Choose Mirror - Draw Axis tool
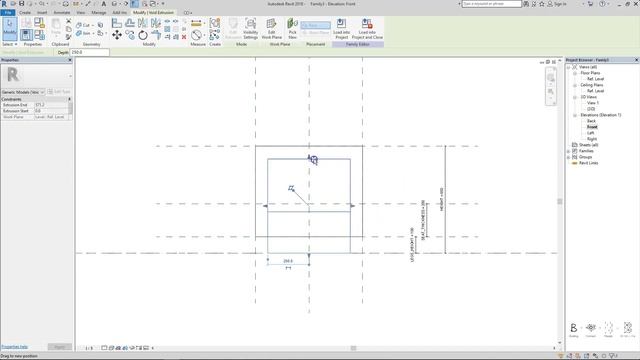 pos(156,23)
